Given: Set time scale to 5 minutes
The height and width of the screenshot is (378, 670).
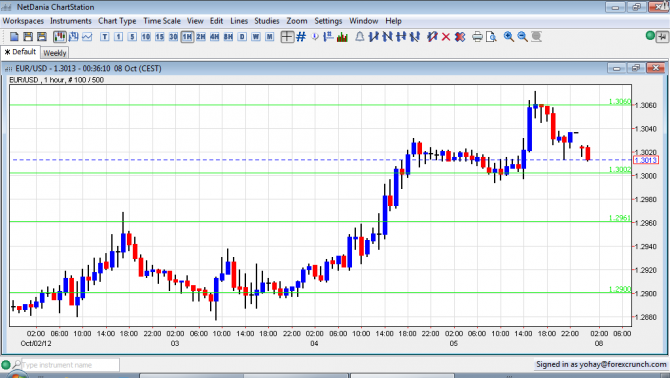Looking at the screenshot, I should [x=132, y=37].
